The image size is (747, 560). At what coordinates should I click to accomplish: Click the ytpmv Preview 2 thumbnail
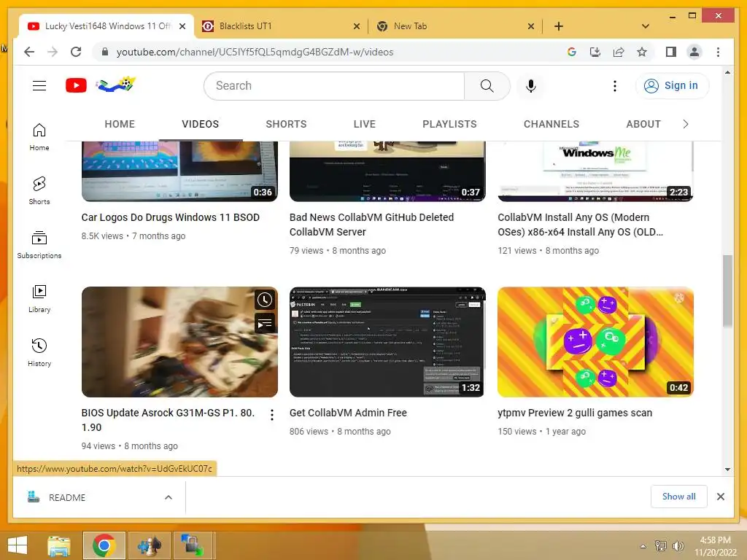[595, 341]
